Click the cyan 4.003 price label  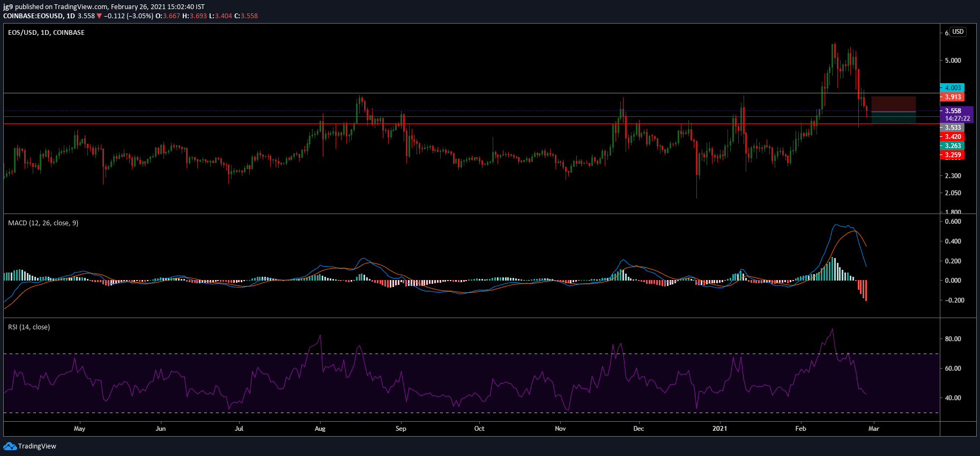tap(952, 87)
